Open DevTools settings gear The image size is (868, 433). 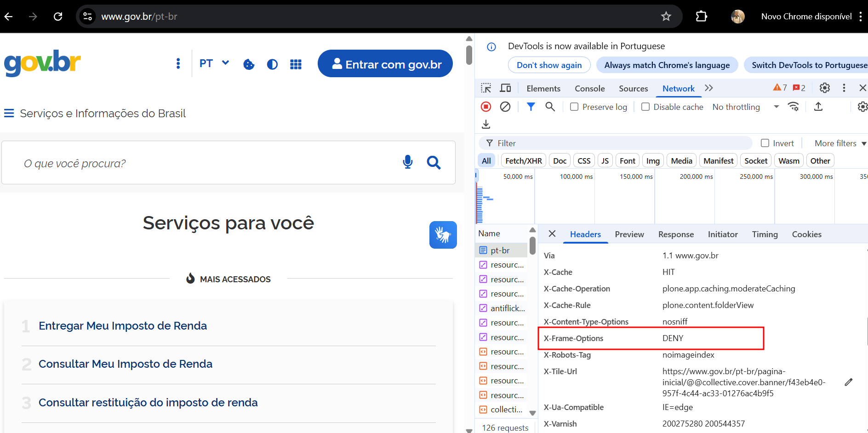point(825,88)
